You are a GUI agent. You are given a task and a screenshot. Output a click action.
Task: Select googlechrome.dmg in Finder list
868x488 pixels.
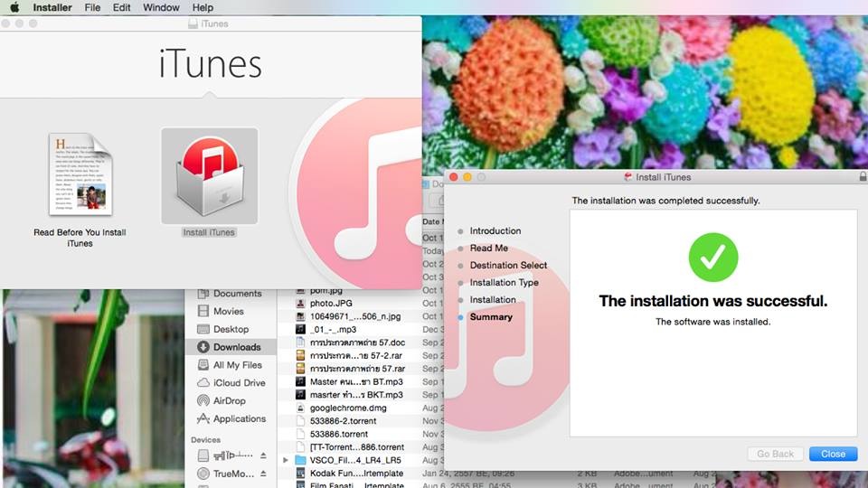point(348,408)
